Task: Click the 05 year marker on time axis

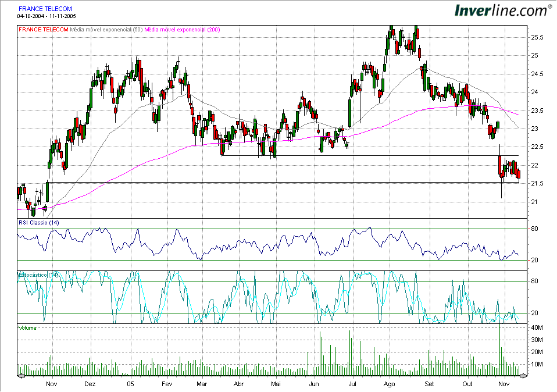Action: click(130, 384)
